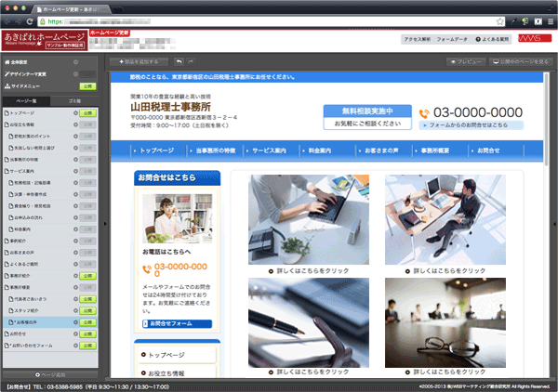Expand the サービス案内 page tree item
558x392 pixels.
coord(5,172)
